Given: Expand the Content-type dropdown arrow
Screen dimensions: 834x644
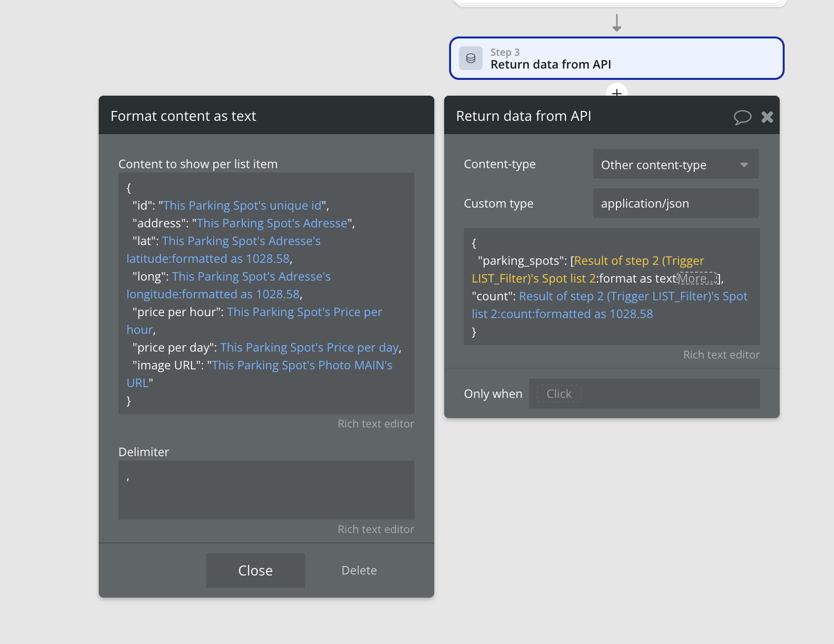Looking at the screenshot, I should point(744,165).
